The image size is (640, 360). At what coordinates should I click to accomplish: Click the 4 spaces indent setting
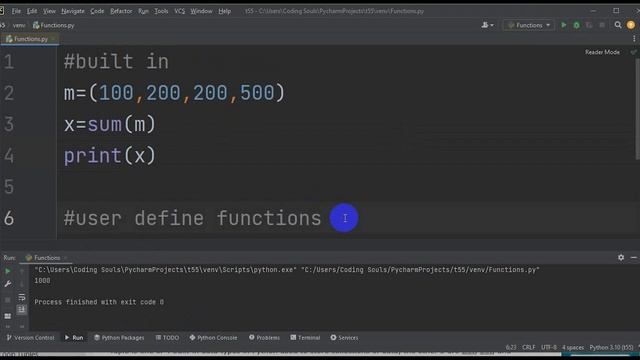pyautogui.click(x=573, y=347)
